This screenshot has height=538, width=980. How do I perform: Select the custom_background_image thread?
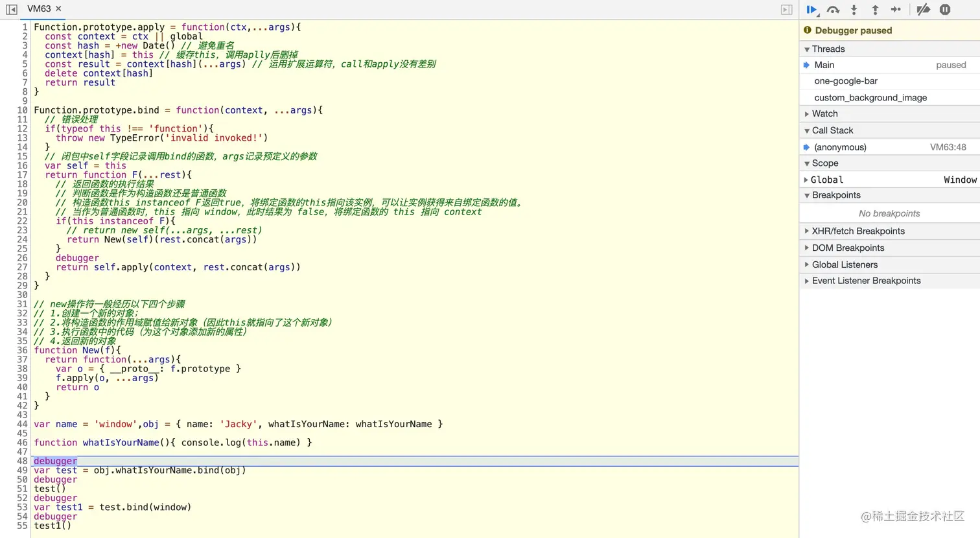click(890, 98)
